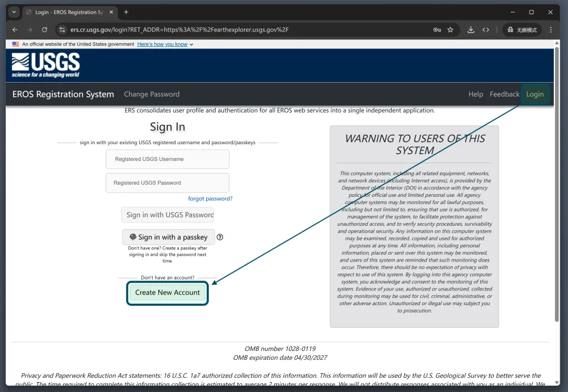The width and height of the screenshot is (568, 392).
Task: Open the Feedback menu item
Action: [x=504, y=94]
